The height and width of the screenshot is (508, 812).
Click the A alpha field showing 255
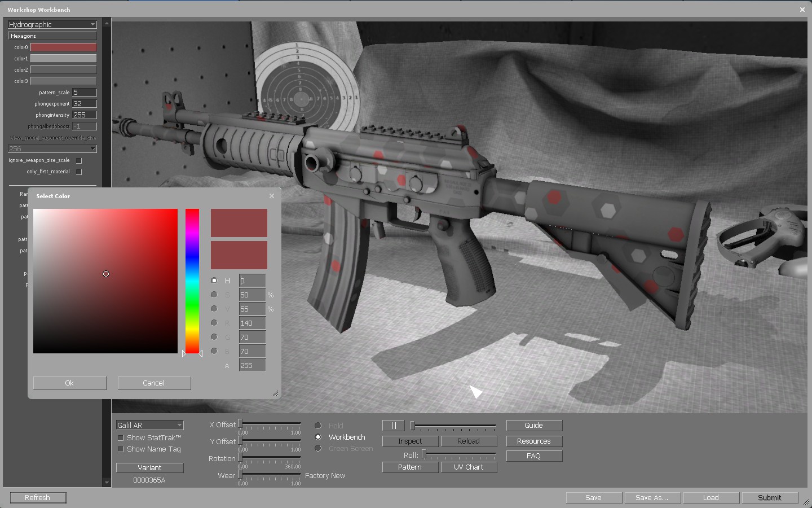click(252, 365)
